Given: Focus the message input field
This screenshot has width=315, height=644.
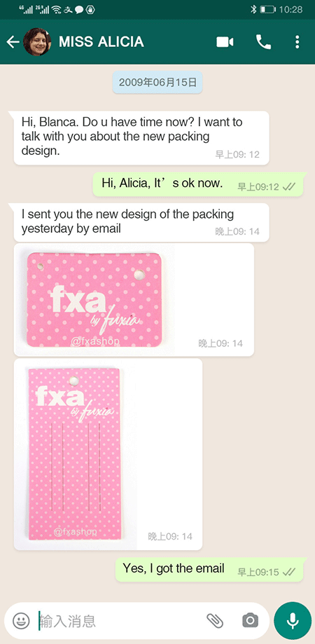Looking at the screenshot, I should [119, 621].
